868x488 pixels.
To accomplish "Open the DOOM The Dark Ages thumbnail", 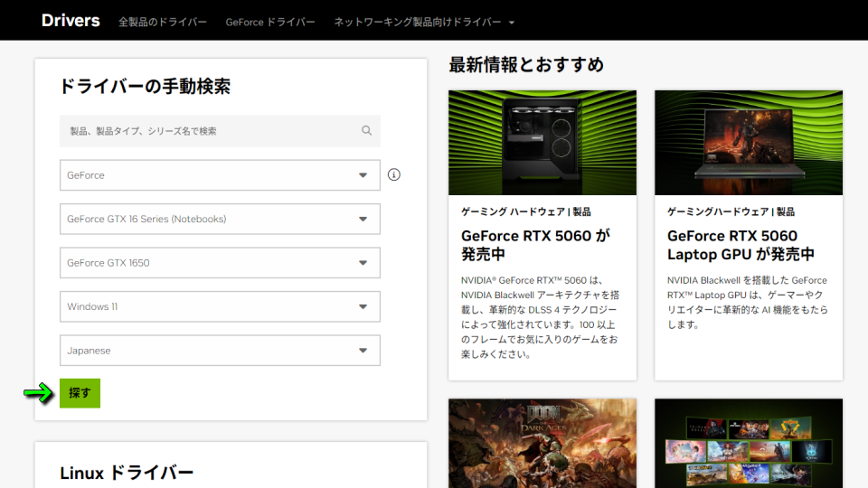I will click(x=542, y=443).
